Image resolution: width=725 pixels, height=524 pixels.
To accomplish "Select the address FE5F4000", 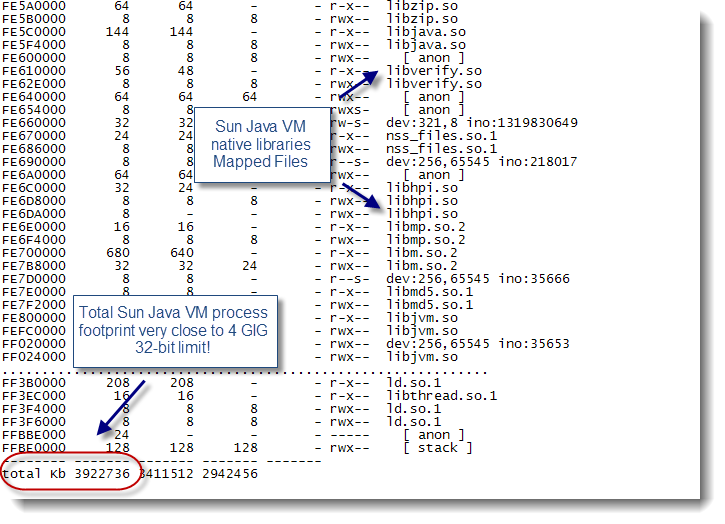I will click(34, 45).
